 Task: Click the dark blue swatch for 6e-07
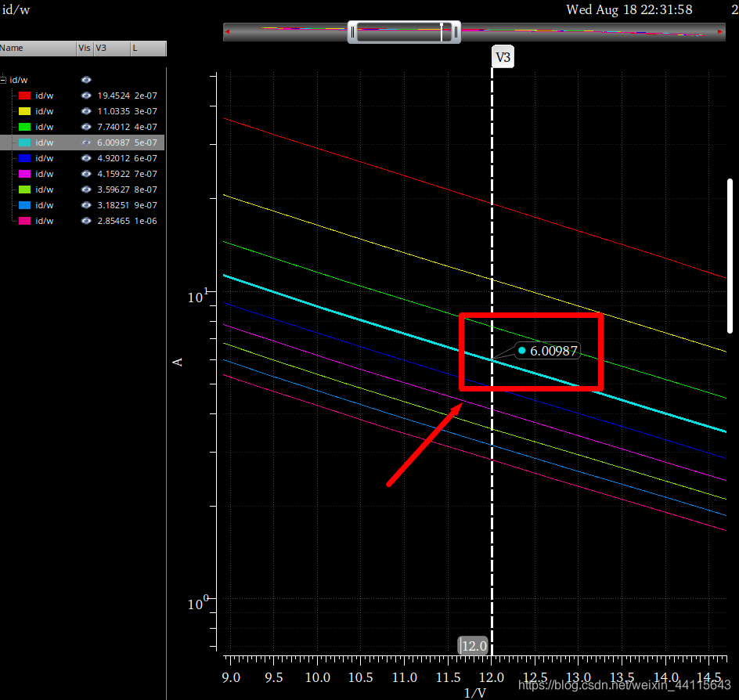tap(24, 158)
